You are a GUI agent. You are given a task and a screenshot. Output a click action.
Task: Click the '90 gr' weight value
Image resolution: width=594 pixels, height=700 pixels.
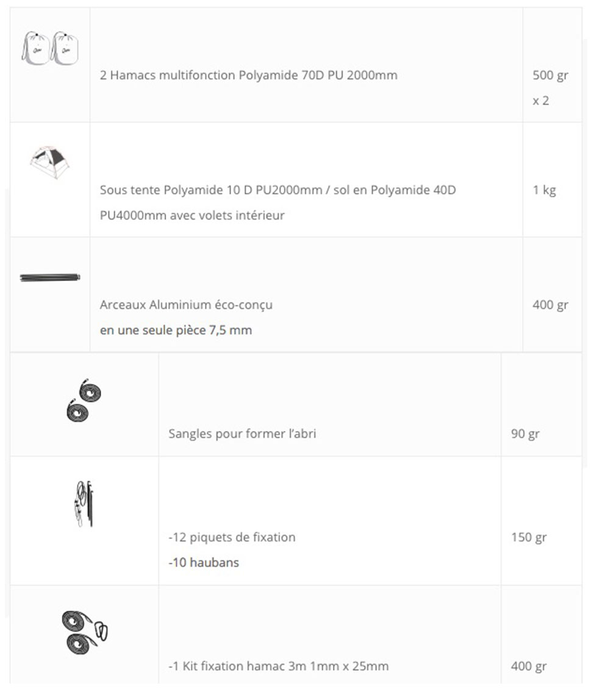point(525,434)
